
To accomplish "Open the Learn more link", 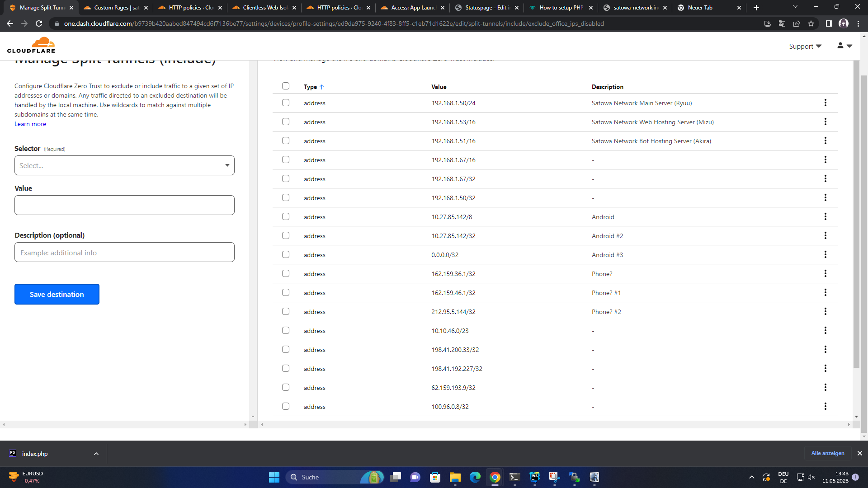I will [30, 124].
